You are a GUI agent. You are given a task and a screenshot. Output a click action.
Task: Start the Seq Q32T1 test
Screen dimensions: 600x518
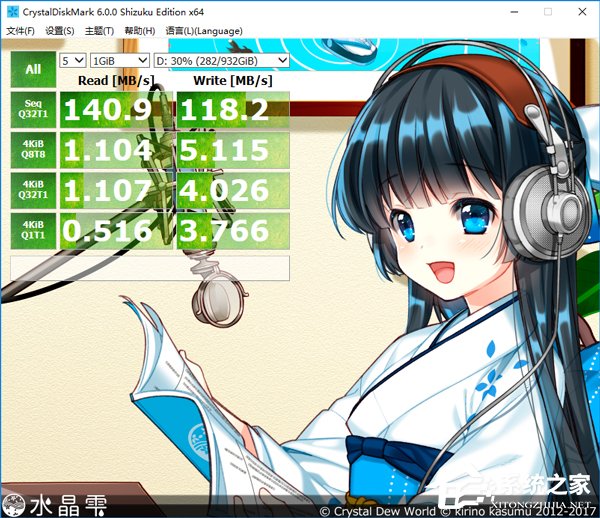[x=33, y=109]
